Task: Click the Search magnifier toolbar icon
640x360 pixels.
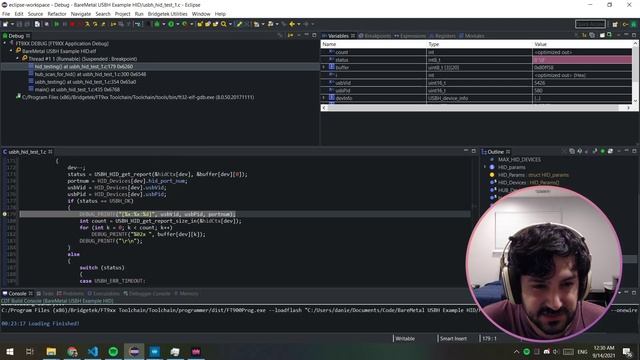Action: 224,24
